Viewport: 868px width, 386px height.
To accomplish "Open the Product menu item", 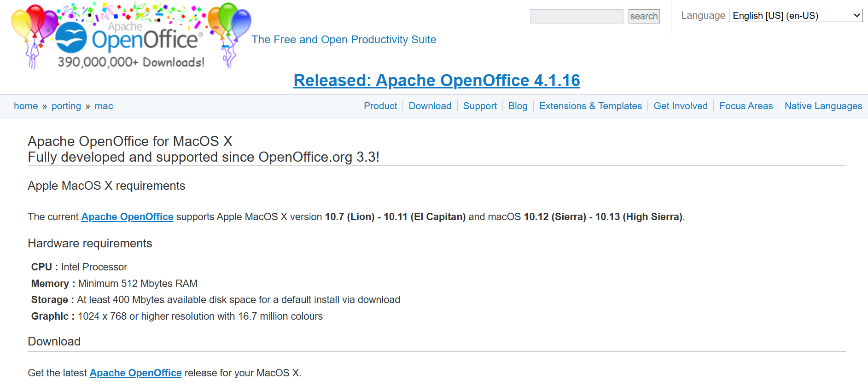I will click(380, 106).
